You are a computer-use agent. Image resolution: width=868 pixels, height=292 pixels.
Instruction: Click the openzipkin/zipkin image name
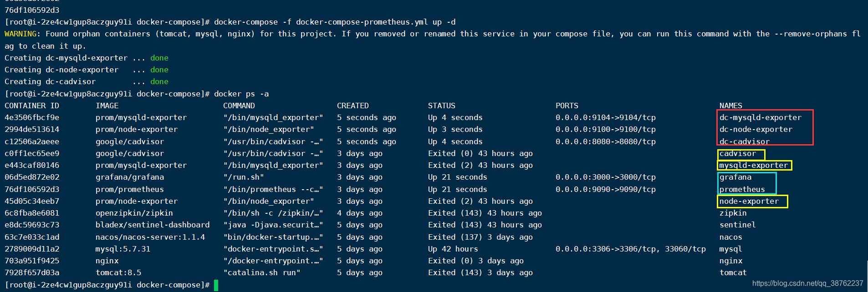pyautogui.click(x=134, y=213)
